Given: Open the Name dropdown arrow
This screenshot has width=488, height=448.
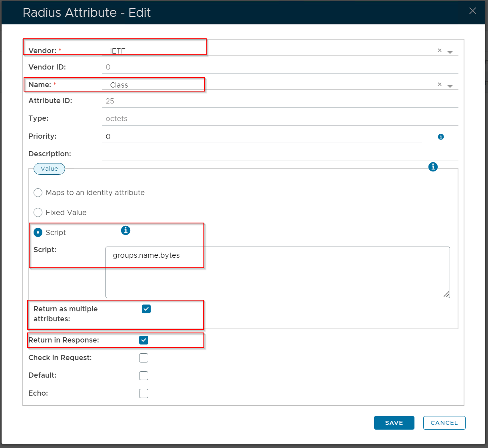Looking at the screenshot, I should [x=450, y=86].
